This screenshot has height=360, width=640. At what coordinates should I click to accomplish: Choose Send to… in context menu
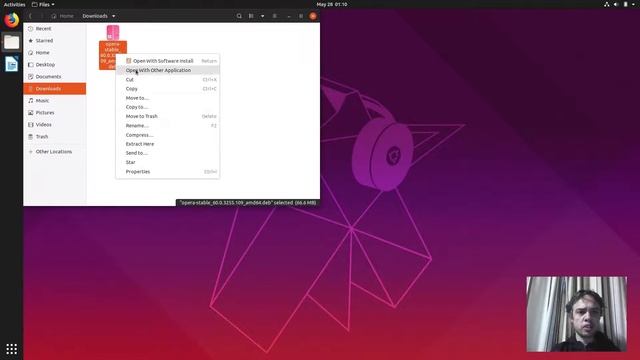pos(168,153)
